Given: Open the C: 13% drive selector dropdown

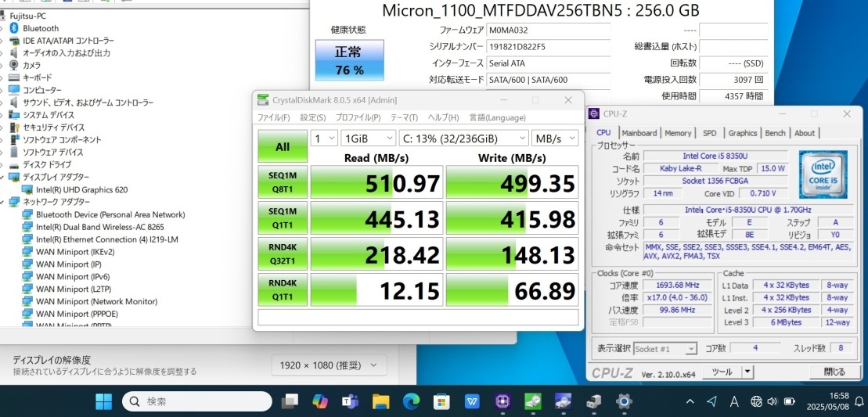Looking at the screenshot, I should 464,138.
